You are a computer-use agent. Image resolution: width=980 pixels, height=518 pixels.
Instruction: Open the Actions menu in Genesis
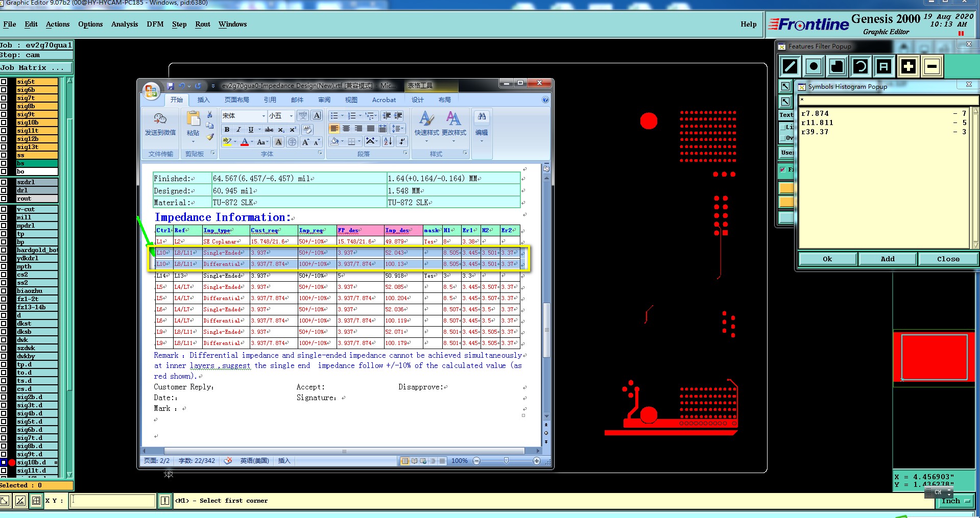58,24
